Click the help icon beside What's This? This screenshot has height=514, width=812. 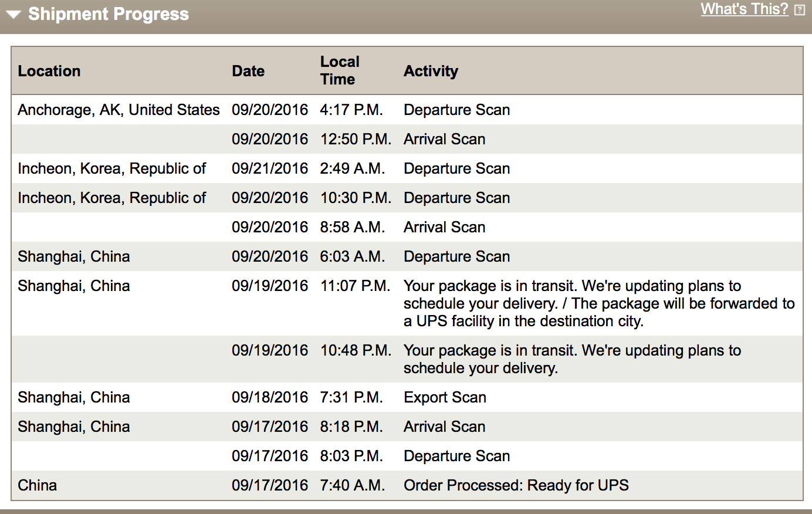coord(799,10)
